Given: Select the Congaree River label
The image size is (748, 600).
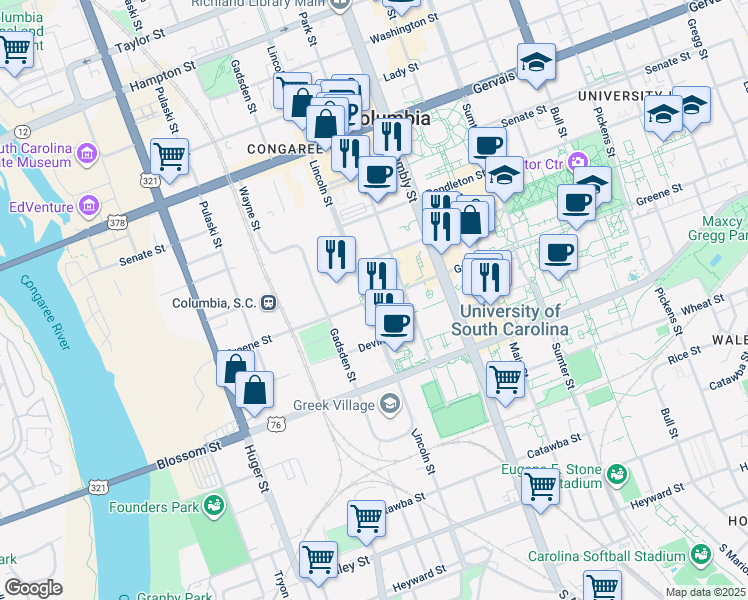Looking at the screenshot, I should click(x=45, y=312).
